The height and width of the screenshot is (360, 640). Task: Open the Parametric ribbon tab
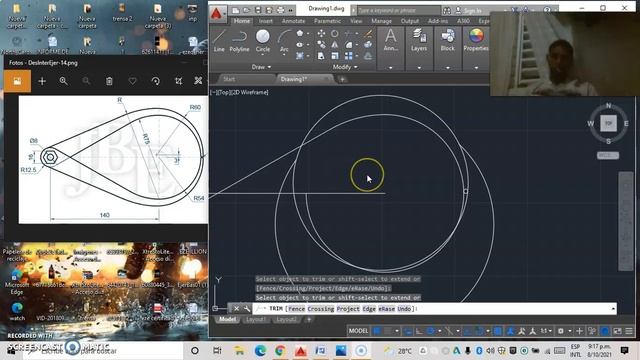tap(327, 21)
